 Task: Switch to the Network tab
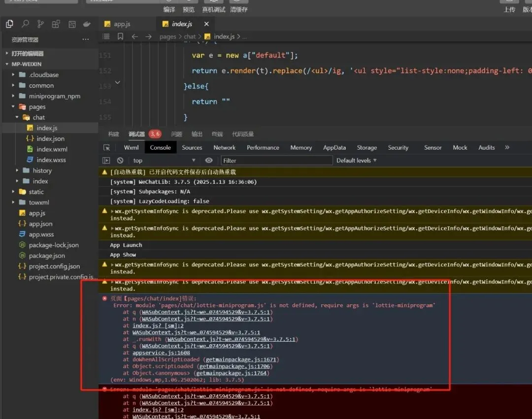(x=224, y=148)
